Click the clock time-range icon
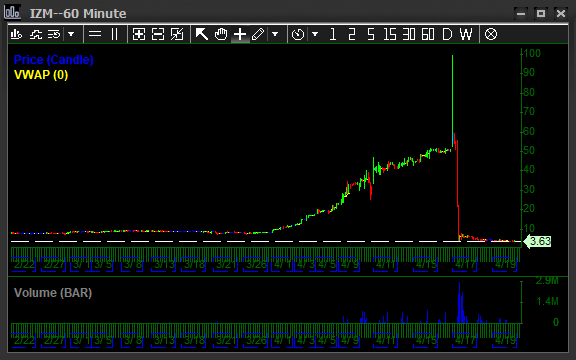Screen dimensions: 576x360 [298, 35]
